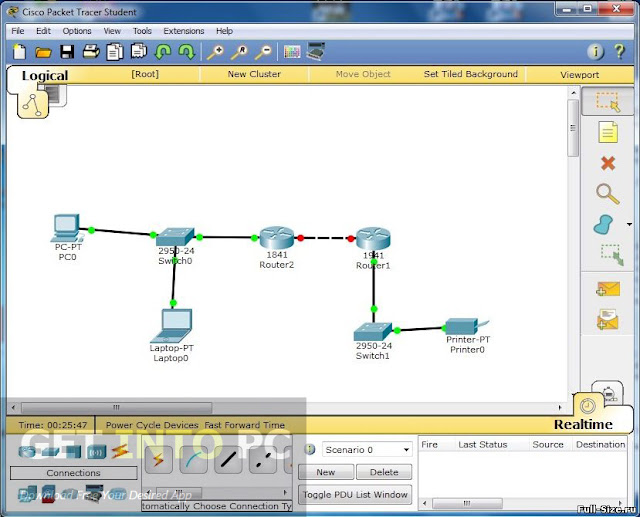The height and width of the screenshot is (517, 640).
Task: Pick the copper cross-over dashed cable
Action: (262, 460)
